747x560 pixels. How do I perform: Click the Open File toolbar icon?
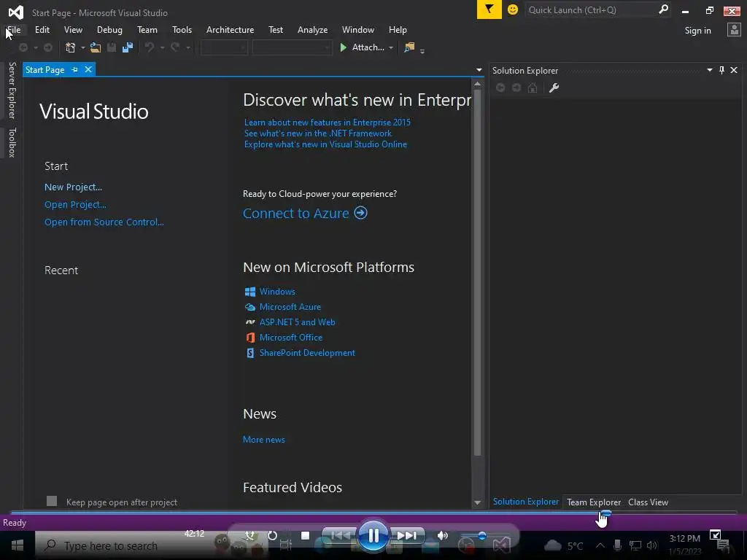[96, 47]
